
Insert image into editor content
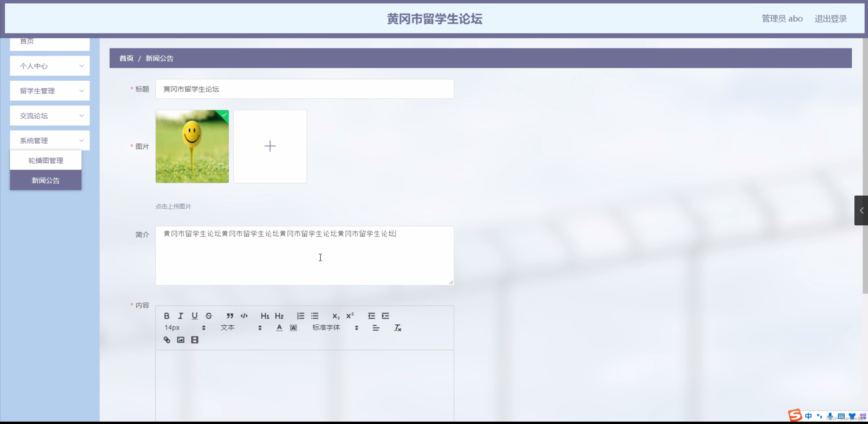[181, 340]
